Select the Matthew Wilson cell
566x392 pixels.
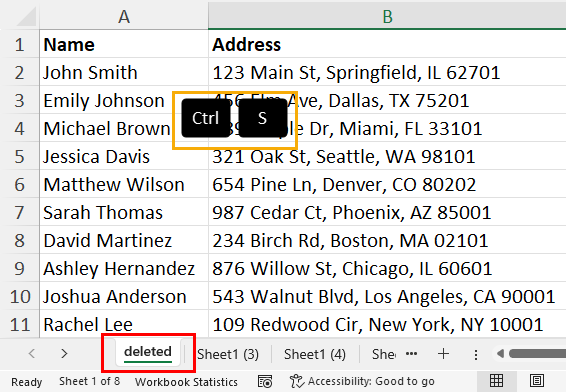click(x=124, y=184)
